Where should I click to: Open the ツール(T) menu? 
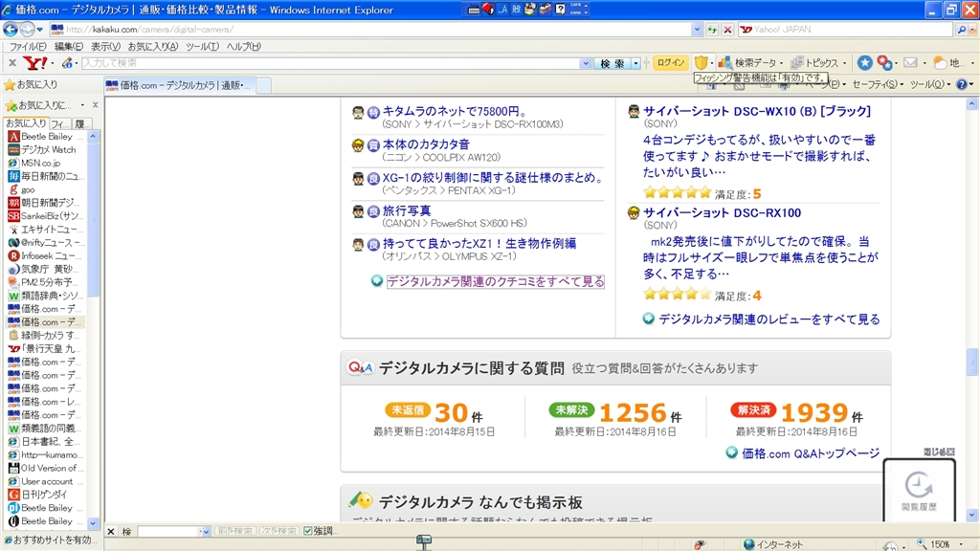(x=202, y=46)
